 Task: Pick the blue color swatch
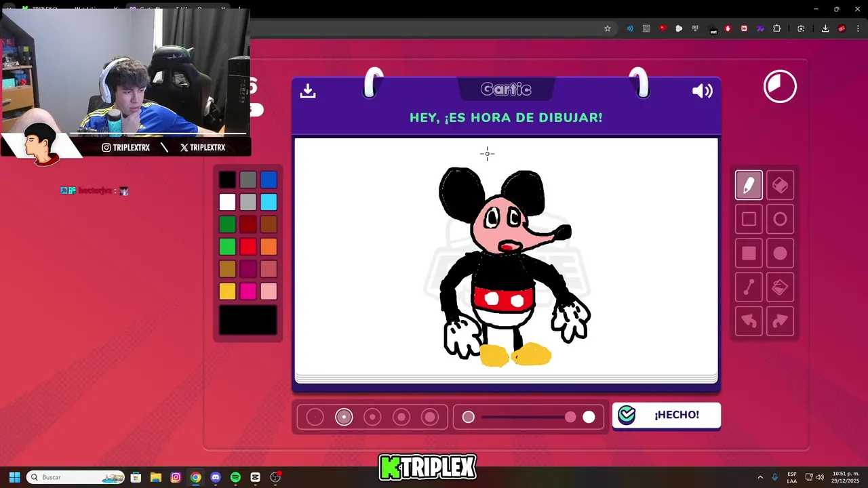tap(269, 180)
